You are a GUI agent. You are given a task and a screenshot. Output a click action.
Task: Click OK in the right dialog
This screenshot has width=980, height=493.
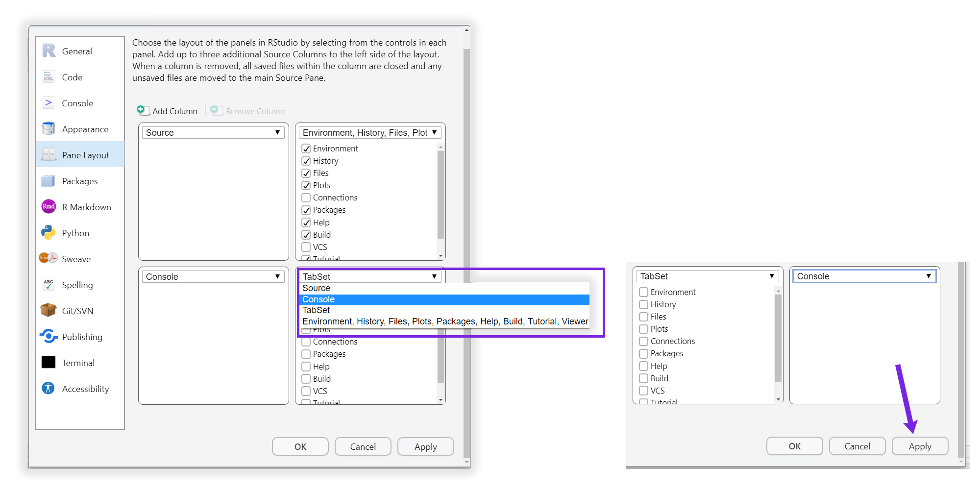tap(795, 446)
